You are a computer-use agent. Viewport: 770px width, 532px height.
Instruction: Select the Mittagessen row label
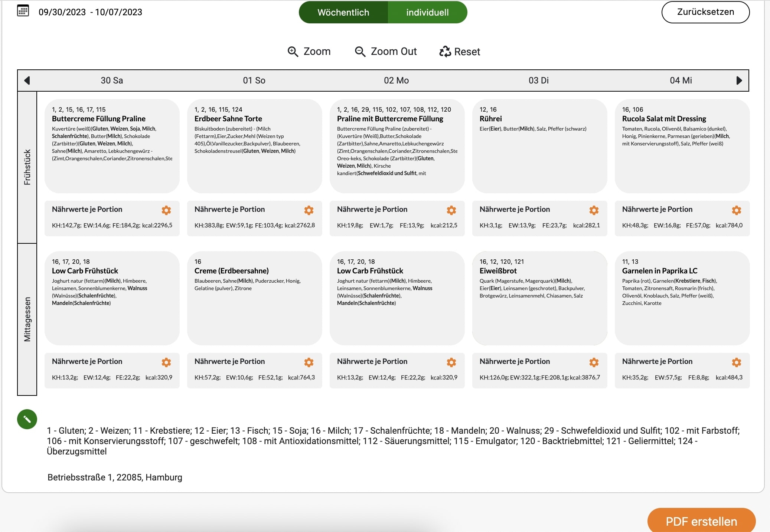pos(27,319)
